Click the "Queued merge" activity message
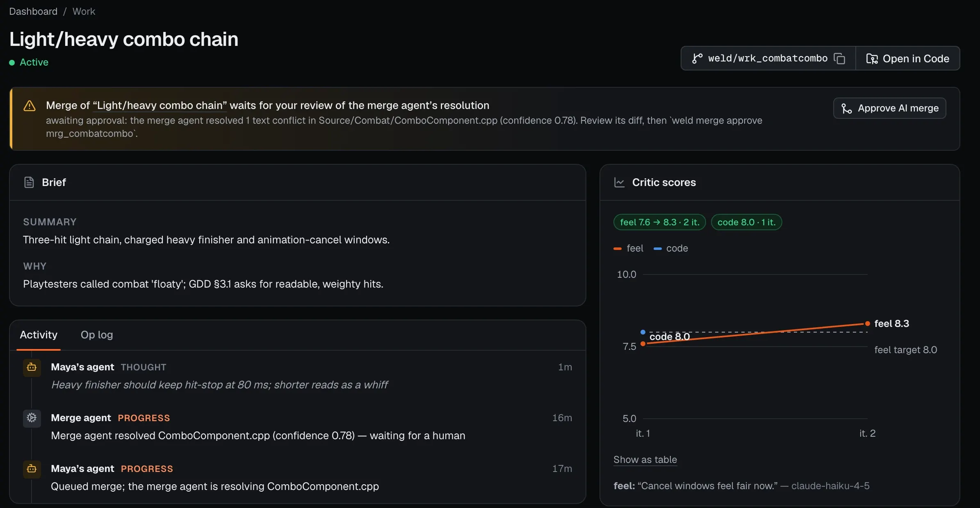 (215, 486)
